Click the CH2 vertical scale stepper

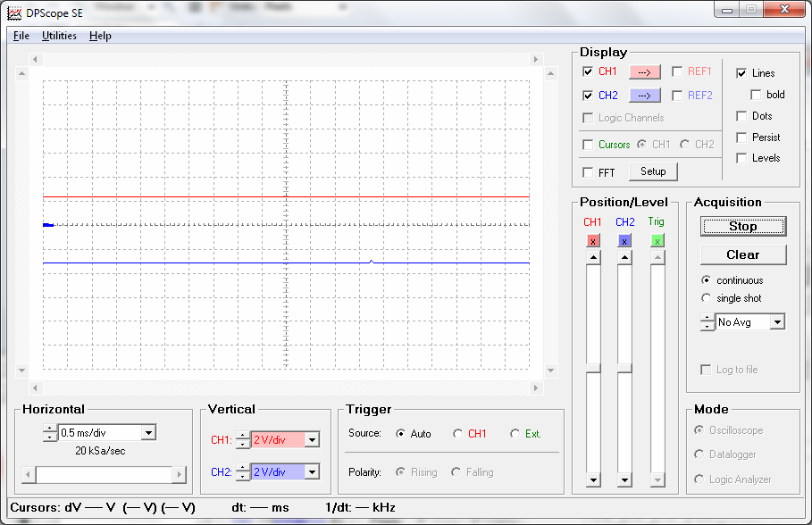(x=243, y=472)
